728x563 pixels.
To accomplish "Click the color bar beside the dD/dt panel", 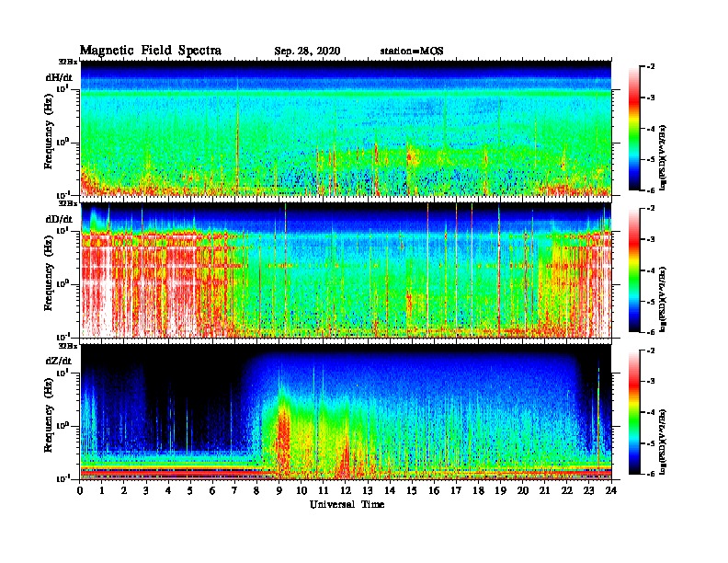I will coord(633,270).
